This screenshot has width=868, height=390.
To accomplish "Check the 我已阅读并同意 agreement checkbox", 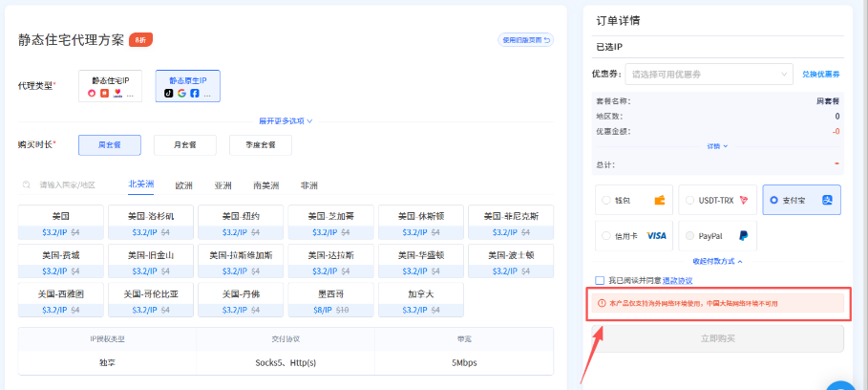I will pyautogui.click(x=600, y=280).
